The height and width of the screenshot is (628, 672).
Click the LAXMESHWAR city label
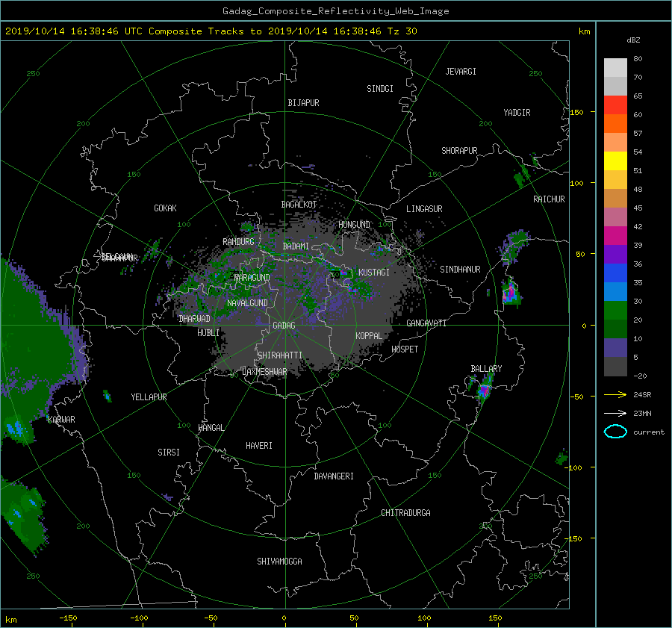click(x=264, y=372)
